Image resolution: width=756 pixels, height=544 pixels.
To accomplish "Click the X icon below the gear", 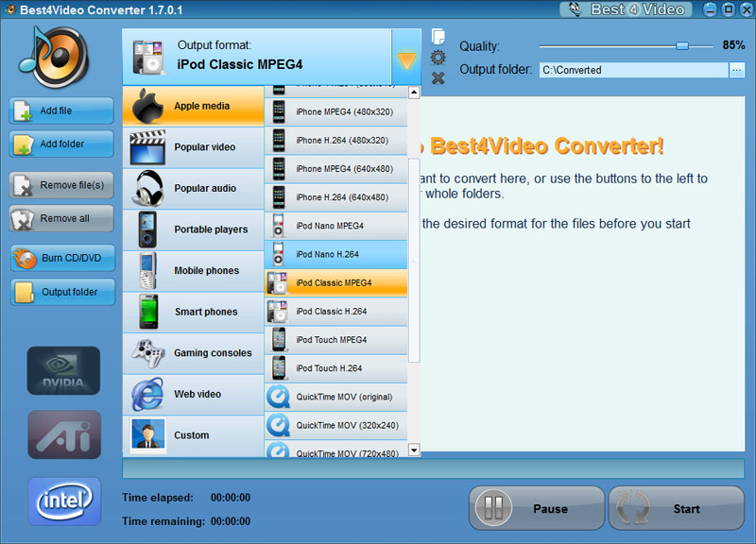I will click(x=438, y=78).
